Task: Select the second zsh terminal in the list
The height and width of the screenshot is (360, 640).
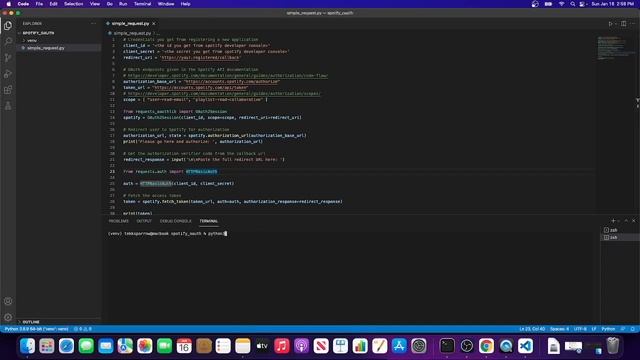Action: pyautogui.click(x=620, y=238)
